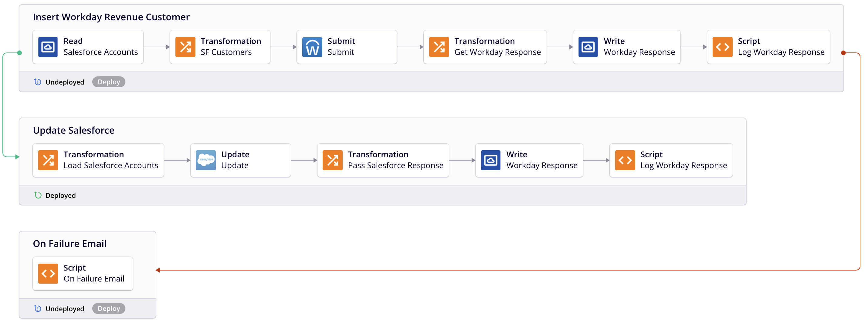Click the Read Salesforce Accounts activity icon
The image size is (868, 323).
coord(48,47)
